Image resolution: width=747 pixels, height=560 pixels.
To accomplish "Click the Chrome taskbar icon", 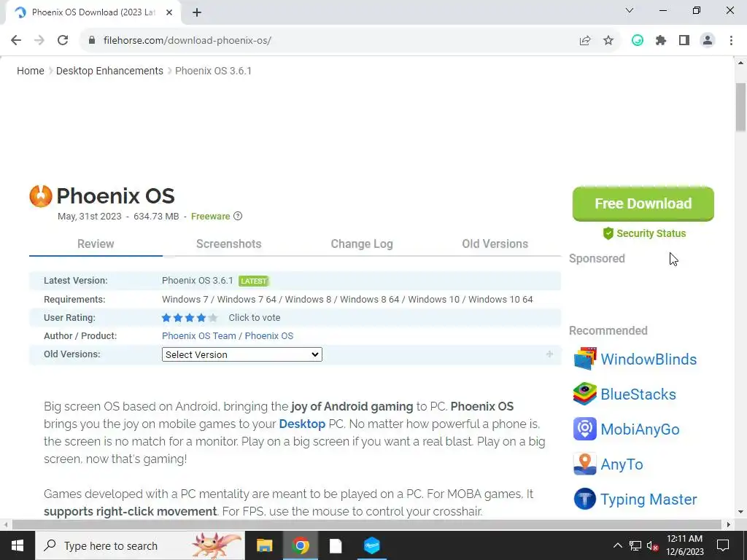I will (300, 545).
